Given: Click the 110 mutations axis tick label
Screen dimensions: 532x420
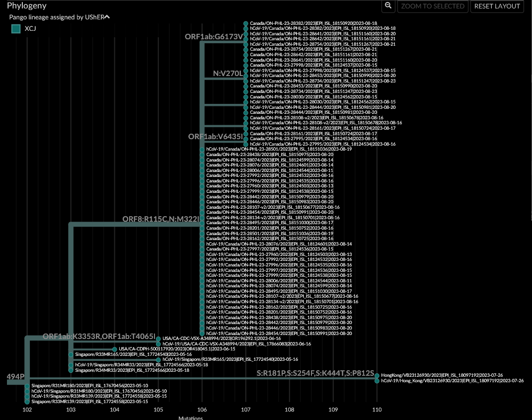Looking at the screenshot, I should 377,410.
